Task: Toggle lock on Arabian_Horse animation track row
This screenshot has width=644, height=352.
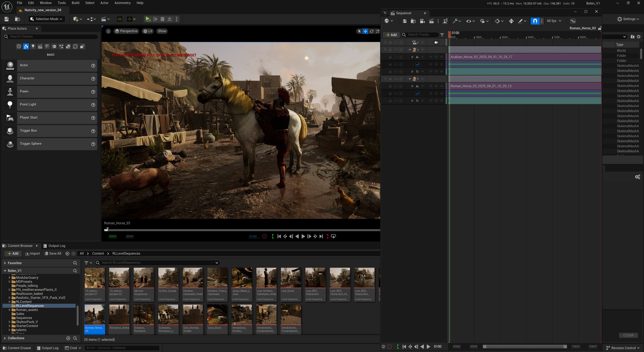Action: click(390, 57)
